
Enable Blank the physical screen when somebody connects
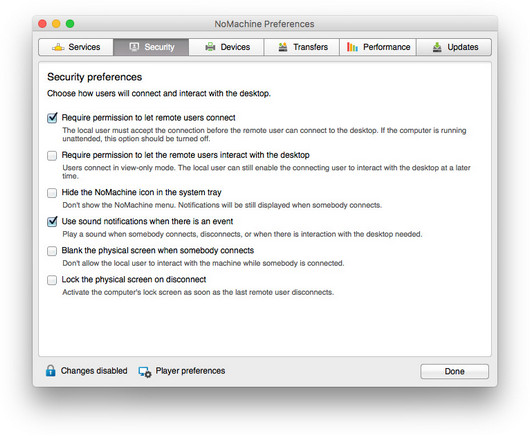(x=52, y=251)
